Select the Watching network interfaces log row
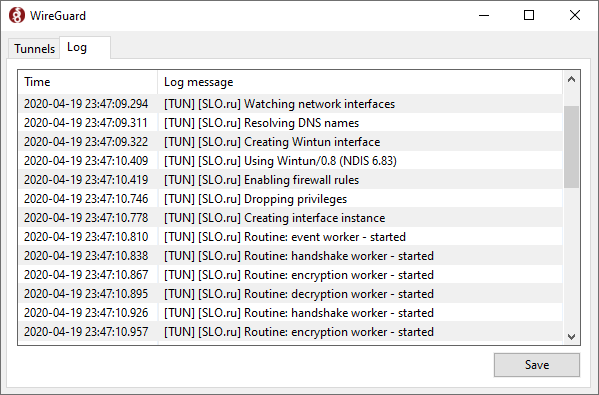Viewport: 599px width, 395px height. (x=290, y=104)
